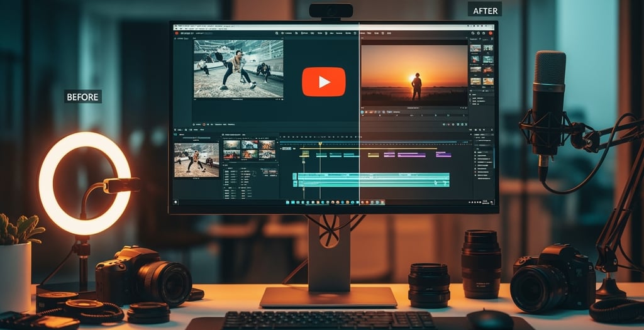Click the blue circular icon under the sunset preview
The image size is (644, 330).
tap(363, 112)
